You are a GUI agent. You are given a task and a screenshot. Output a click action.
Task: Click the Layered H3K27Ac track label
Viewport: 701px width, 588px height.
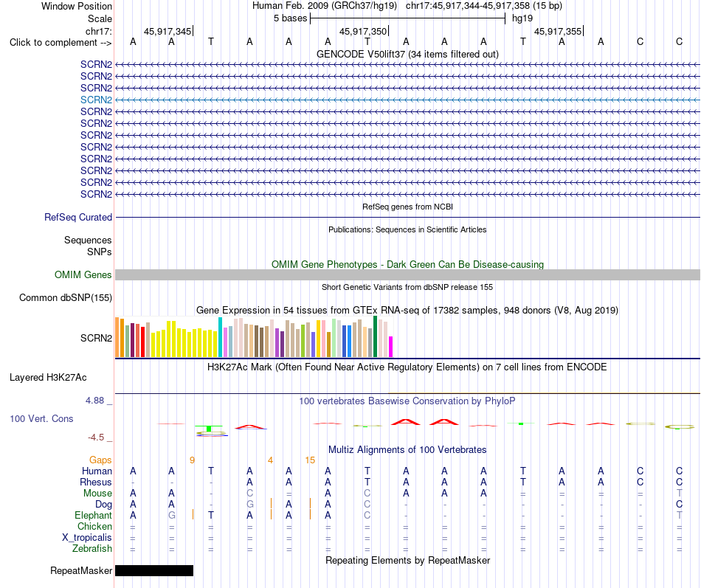(48, 378)
